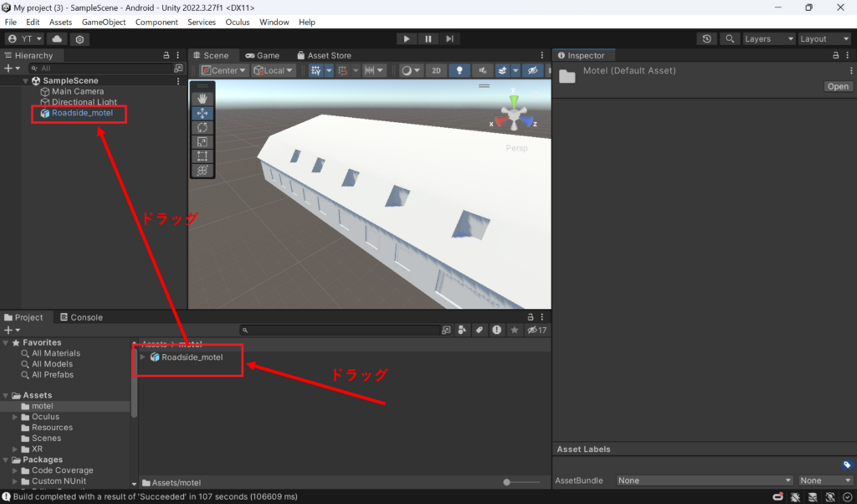857x504 pixels.
Task: Click the build message info icon in status bar
Action: 7,496
